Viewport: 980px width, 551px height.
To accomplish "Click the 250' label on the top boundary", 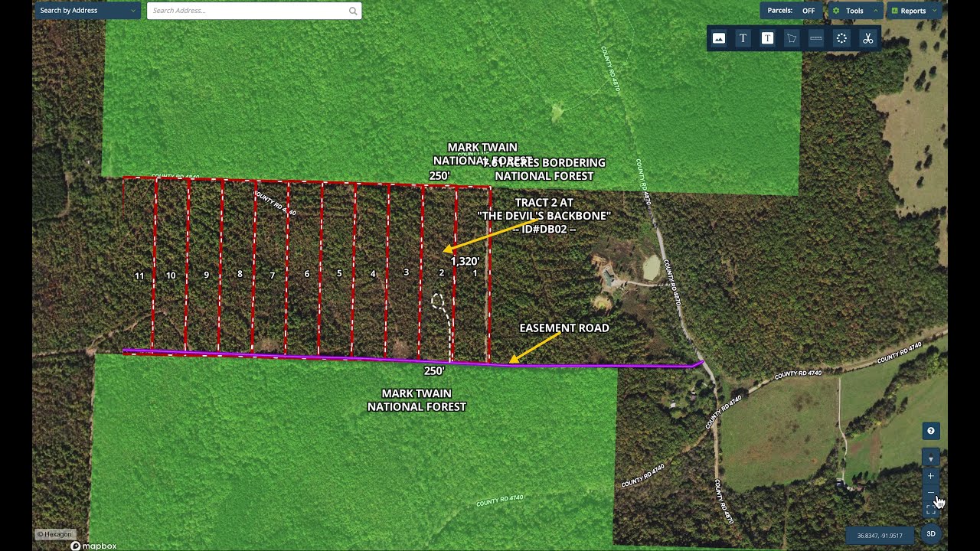I will [x=439, y=175].
